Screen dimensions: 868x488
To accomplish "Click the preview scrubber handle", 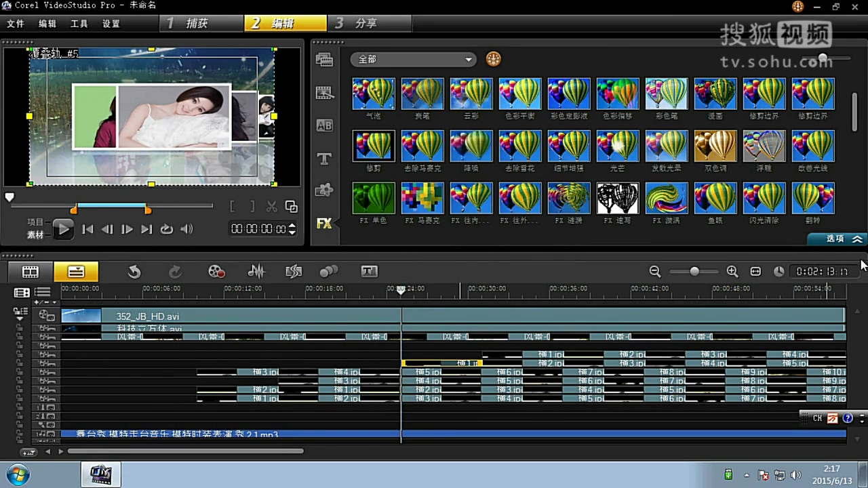I will [x=9, y=198].
